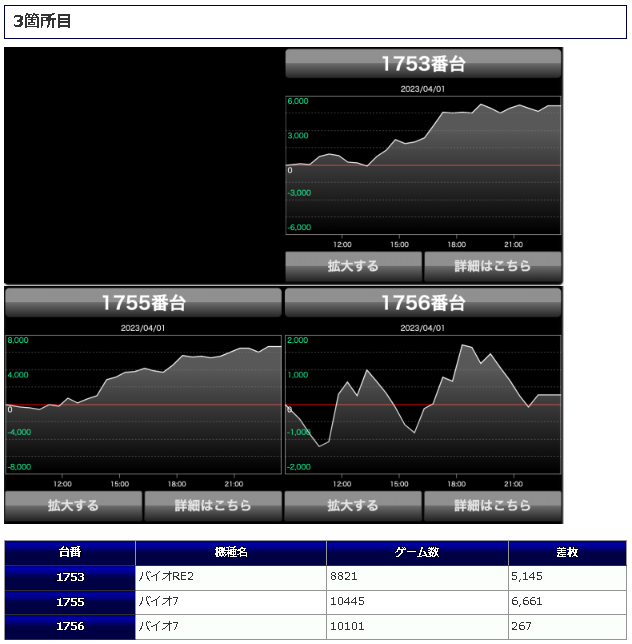
Task: Select table row number 1755
Action: [70, 603]
